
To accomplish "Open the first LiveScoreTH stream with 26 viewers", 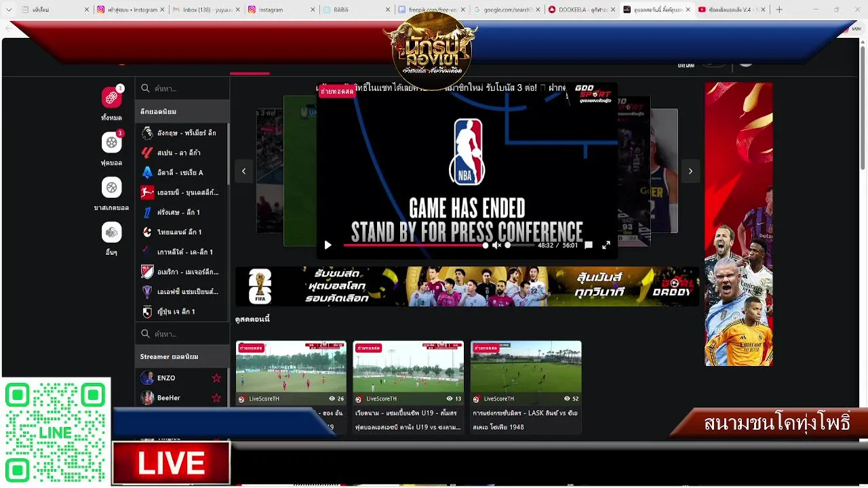I will 291,367.
